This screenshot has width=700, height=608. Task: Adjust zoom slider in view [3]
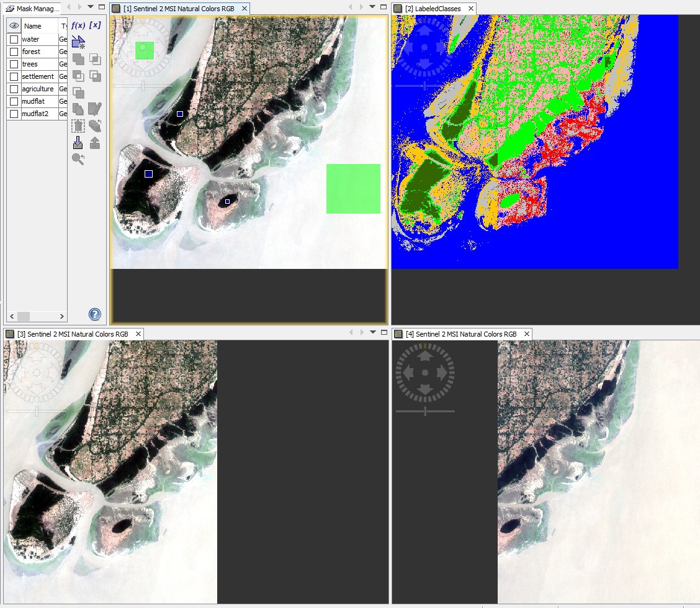[x=37, y=411]
